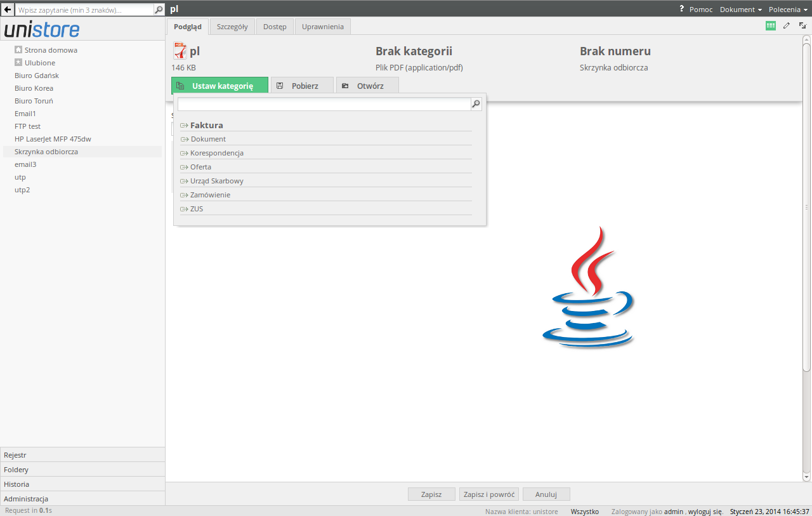Open the Pomoc help link
812x516 pixels.
pos(700,10)
